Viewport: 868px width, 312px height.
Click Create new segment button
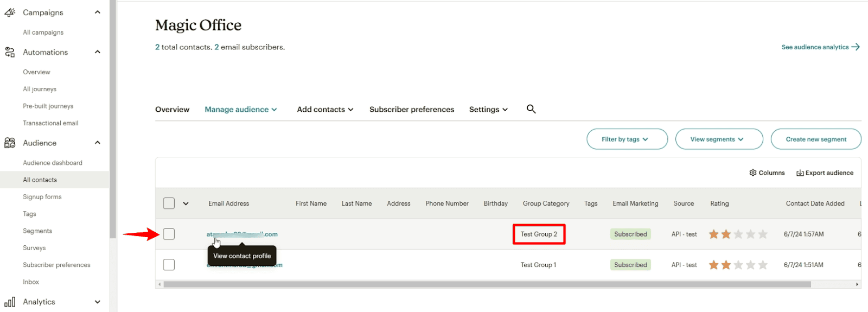[816, 139]
